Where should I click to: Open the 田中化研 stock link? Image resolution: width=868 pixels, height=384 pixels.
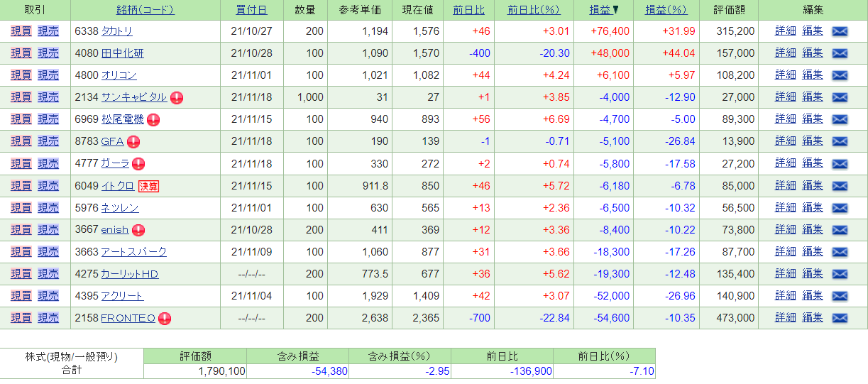click(x=122, y=53)
